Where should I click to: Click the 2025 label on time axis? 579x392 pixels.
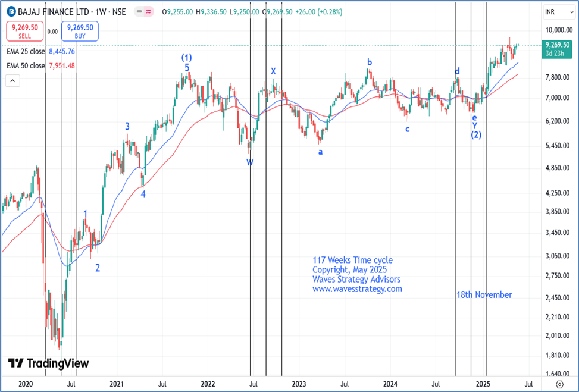[483, 384]
